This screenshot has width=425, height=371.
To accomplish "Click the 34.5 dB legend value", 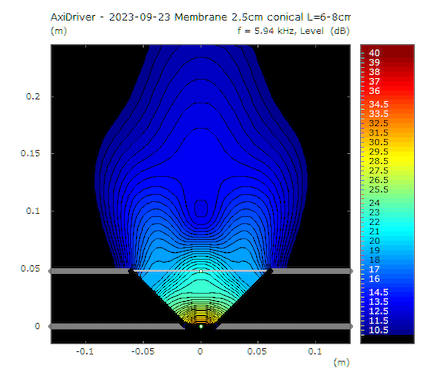I will (x=378, y=104).
